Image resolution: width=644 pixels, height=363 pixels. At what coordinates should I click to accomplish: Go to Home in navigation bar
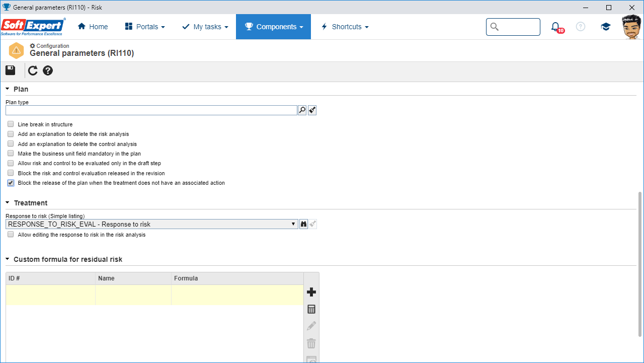tap(93, 27)
